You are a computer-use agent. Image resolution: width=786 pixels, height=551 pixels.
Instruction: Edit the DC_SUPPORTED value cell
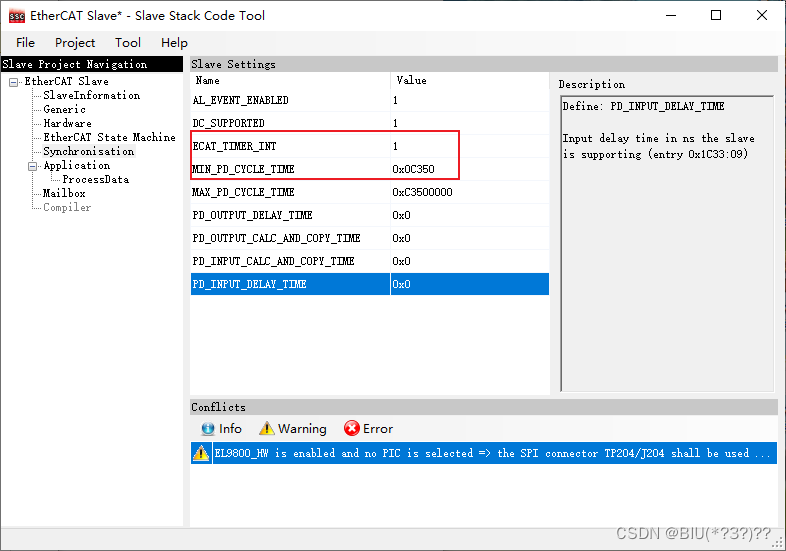click(470, 123)
